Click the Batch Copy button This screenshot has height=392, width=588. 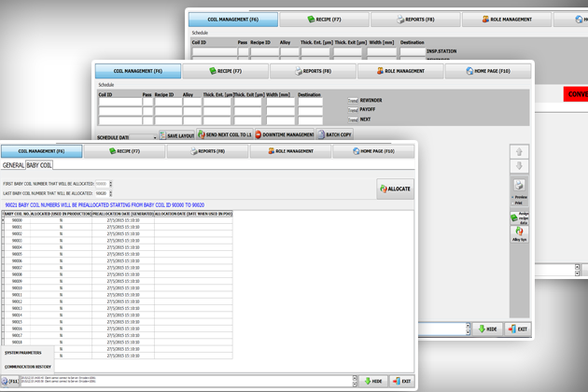coord(335,135)
